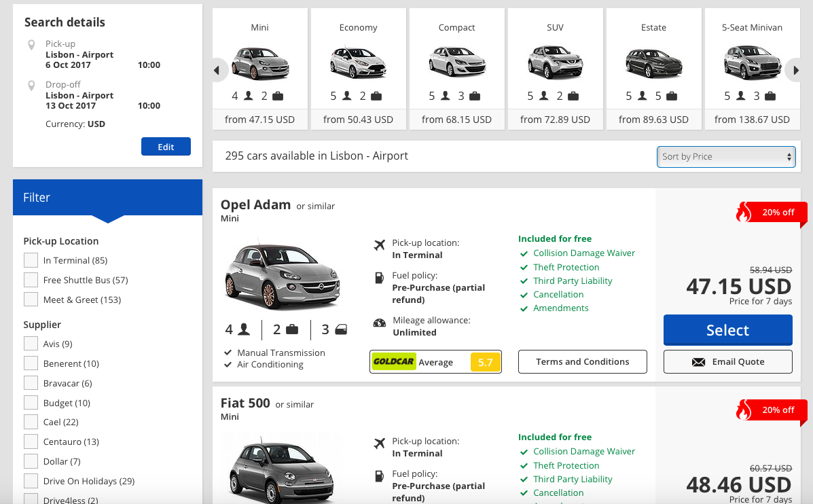Click the fuel pump icon in the Opel Adam listing

coord(380,277)
